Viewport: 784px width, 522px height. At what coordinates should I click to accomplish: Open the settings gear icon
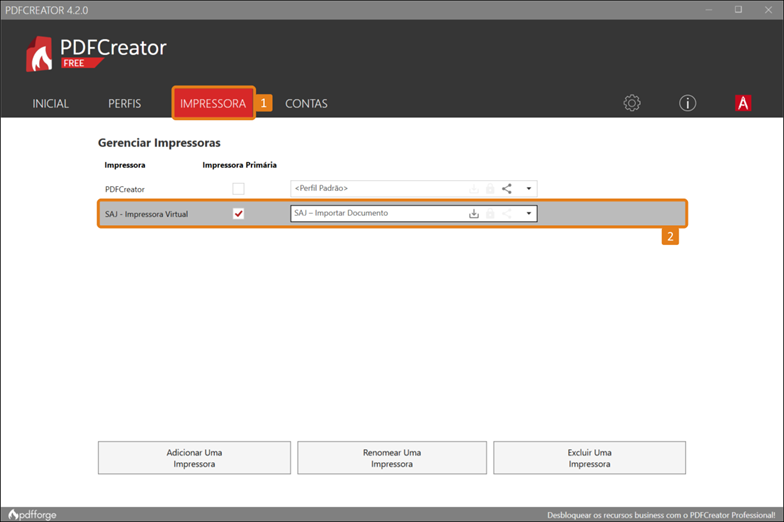(x=632, y=103)
